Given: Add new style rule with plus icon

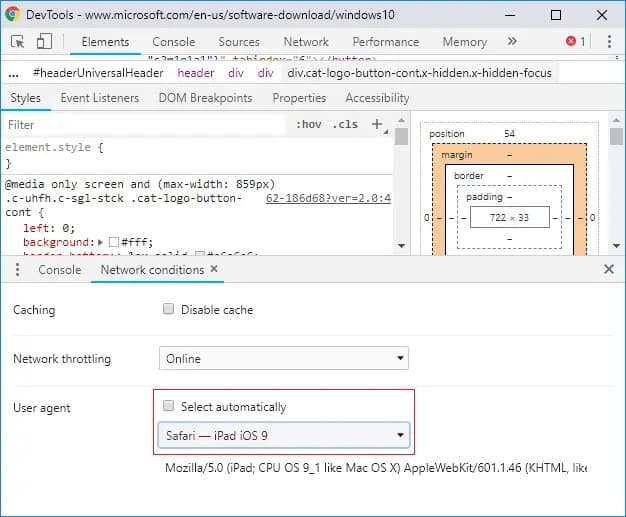Looking at the screenshot, I should (x=377, y=124).
